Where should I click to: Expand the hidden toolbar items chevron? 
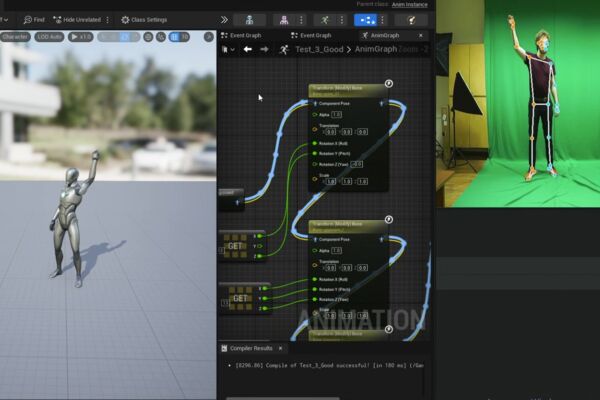[224, 20]
